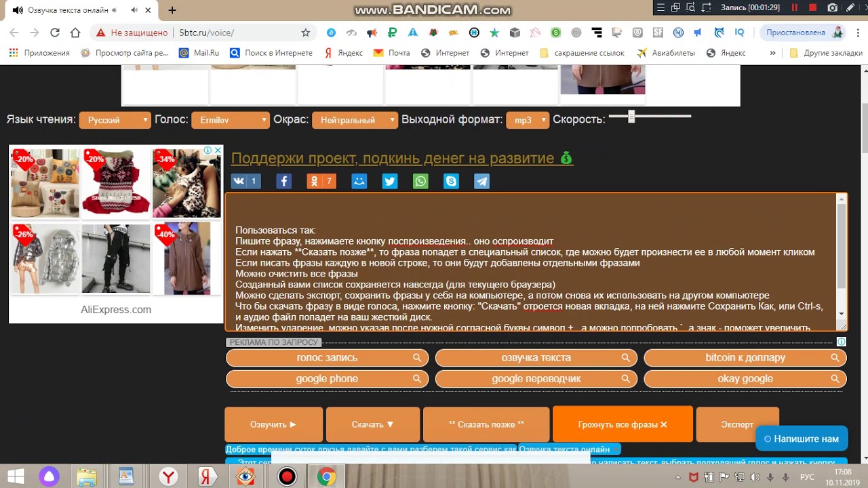Click Грохнуть все фразы button

click(x=623, y=424)
